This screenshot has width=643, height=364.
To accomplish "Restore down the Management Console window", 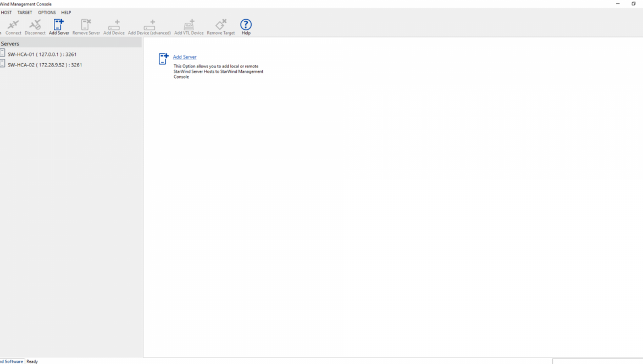I will click(634, 4).
